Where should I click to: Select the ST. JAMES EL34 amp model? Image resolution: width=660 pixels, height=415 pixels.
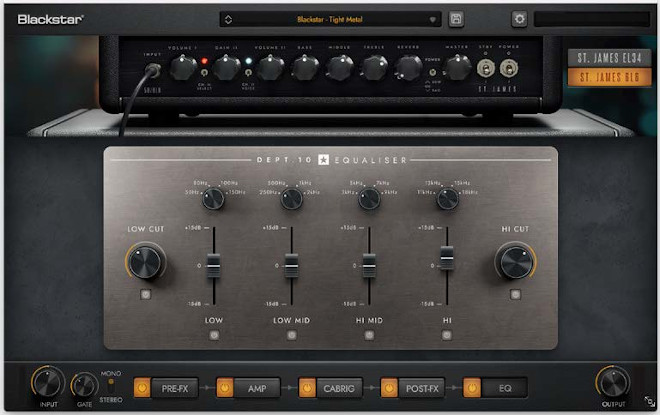pos(602,58)
